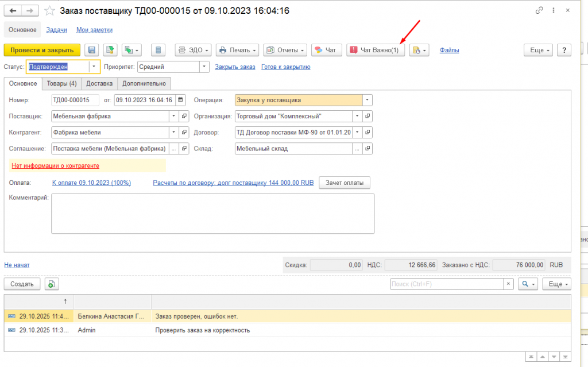The height and width of the screenshot is (367, 588).
Task: Open the Соглашение record icon
Action: tap(184, 149)
